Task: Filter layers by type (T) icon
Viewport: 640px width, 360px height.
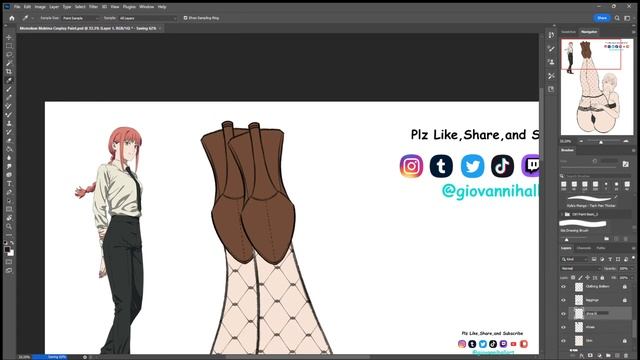Action: (610, 259)
